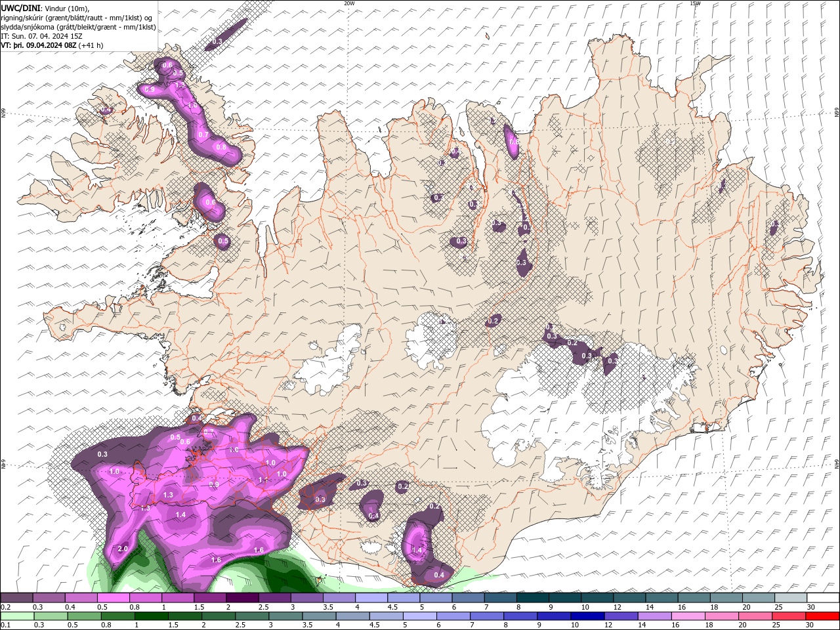The width and height of the screenshot is (840, 630).
Task: Click the 'slydda/snjókoma' legend description line
Action: pos(78,27)
